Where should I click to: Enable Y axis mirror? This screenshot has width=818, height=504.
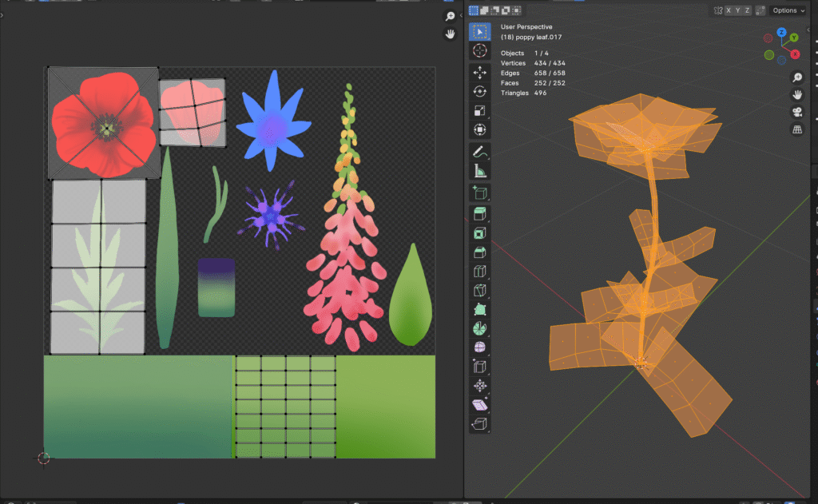coord(739,10)
